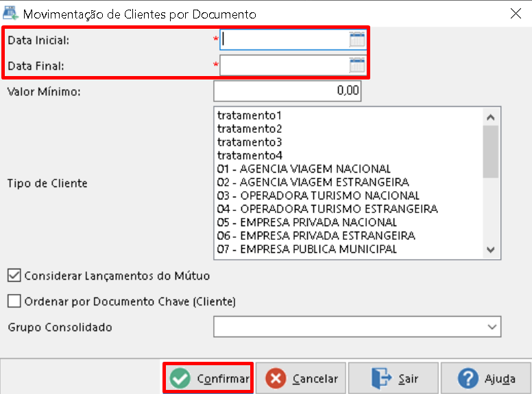The image size is (532, 394).
Task: Uncheck Considerar Lançamentos do Mútuo
Action: 14,275
